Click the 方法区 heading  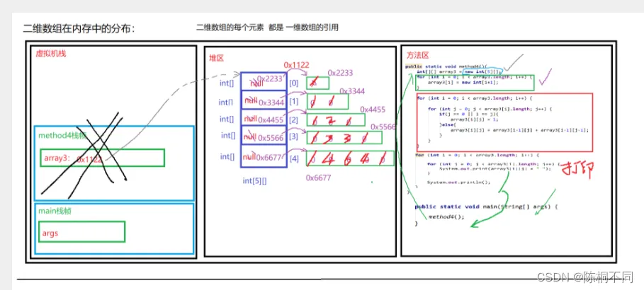pyautogui.click(x=418, y=55)
